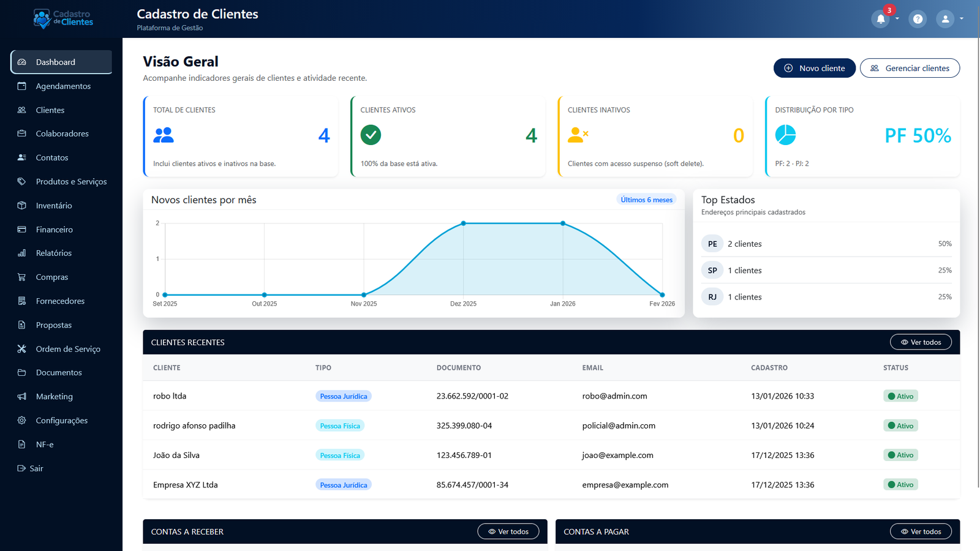Viewport: 980px width, 551px height.
Task: Click the Ordem de Serviço tools icon
Action: coord(22,349)
